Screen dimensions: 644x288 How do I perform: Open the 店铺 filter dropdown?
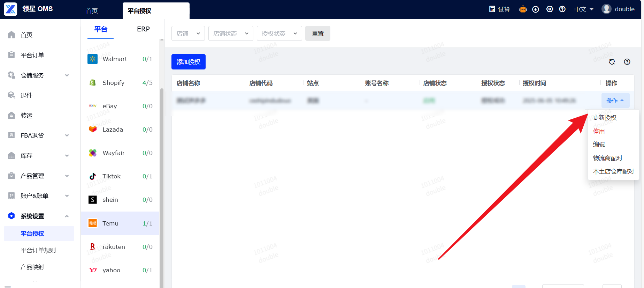coord(188,34)
